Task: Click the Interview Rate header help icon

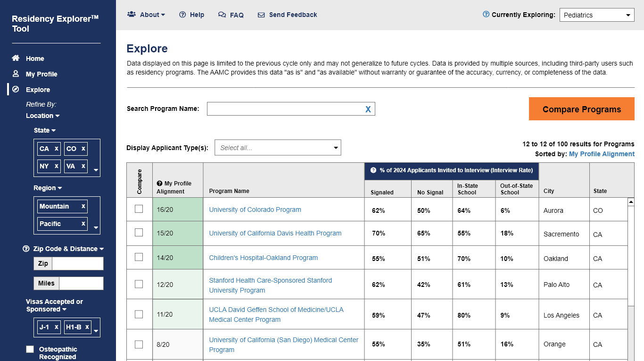Action: coord(373,170)
